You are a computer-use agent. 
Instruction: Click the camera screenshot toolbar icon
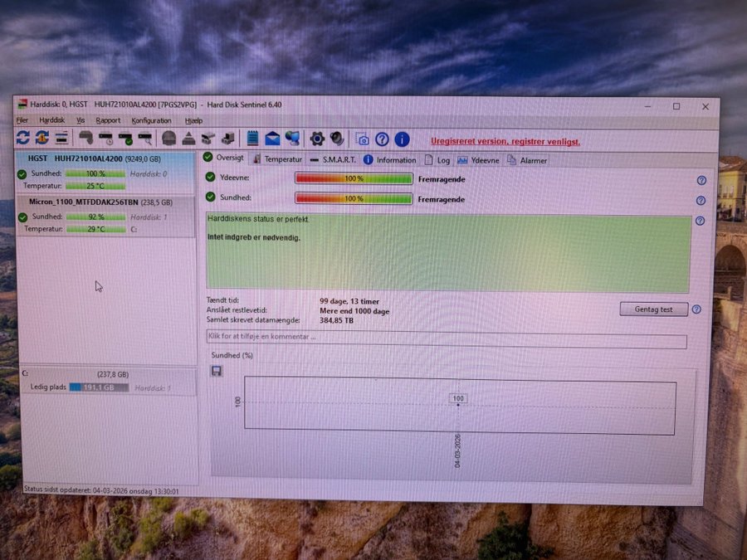(x=362, y=139)
